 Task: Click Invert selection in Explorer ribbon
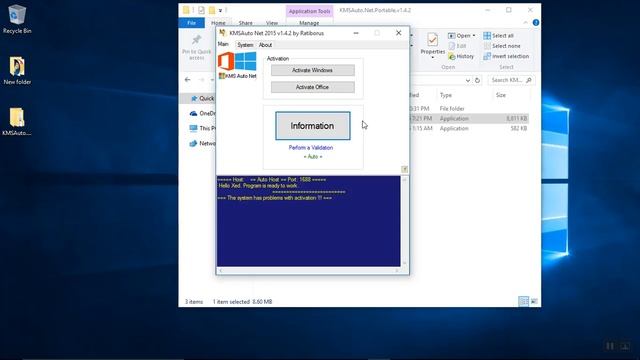click(506, 56)
